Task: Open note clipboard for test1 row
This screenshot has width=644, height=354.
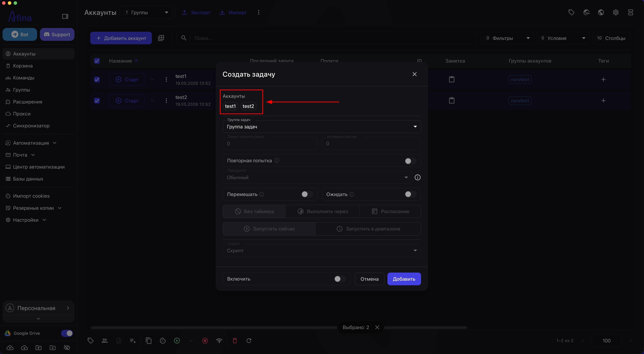Action: [451, 79]
